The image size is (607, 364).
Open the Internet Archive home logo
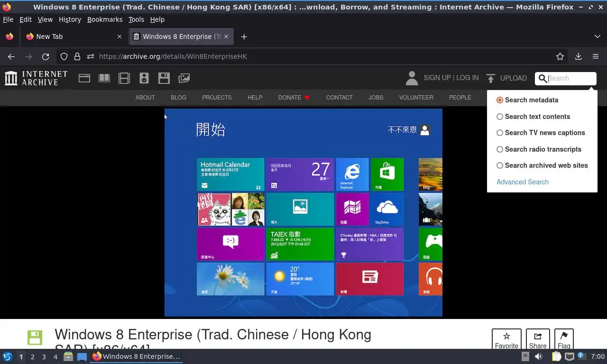(36, 78)
